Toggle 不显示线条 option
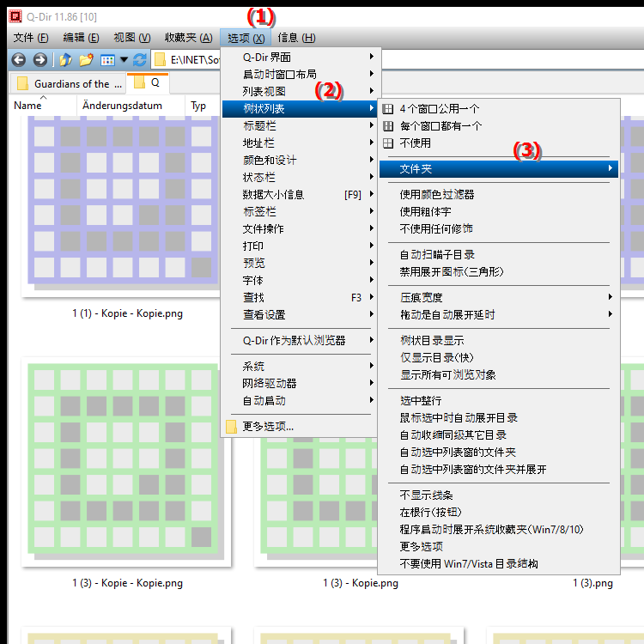 [x=499, y=495]
